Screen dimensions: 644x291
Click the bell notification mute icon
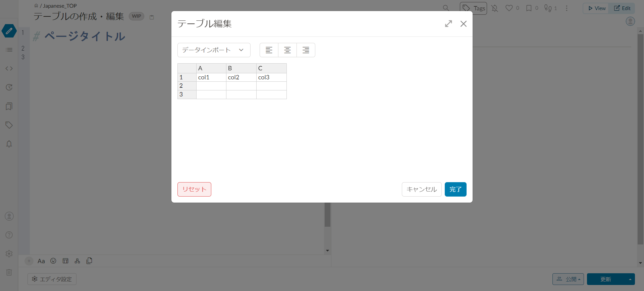(x=495, y=8)
